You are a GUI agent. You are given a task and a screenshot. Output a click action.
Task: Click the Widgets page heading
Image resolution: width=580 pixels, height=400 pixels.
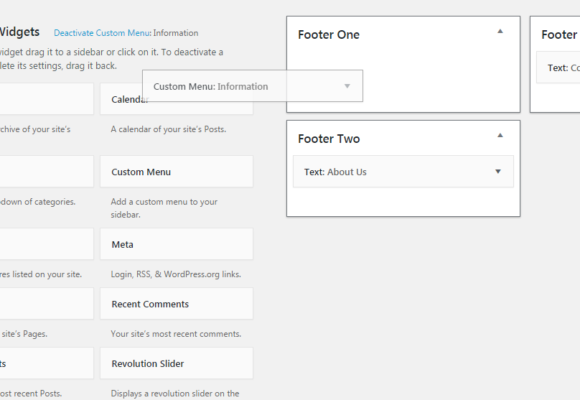tap(19, 32)
